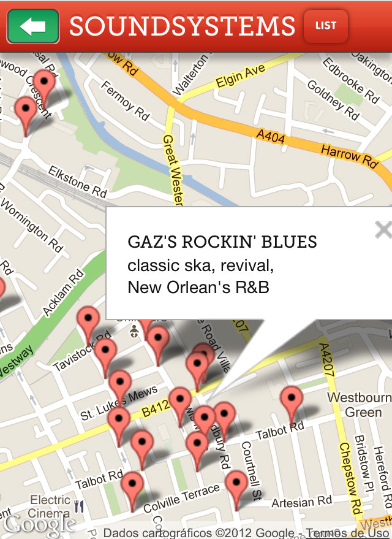392x539 pixels.
Task: Select the pin left of Westbourne Green
Action: (292, 399)
